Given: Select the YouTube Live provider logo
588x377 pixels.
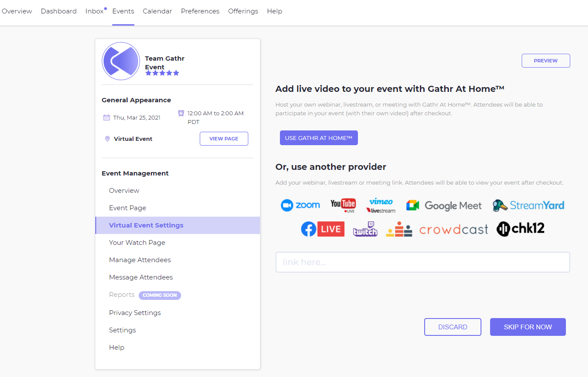Looking at the screenshot, I should [343, 205].
